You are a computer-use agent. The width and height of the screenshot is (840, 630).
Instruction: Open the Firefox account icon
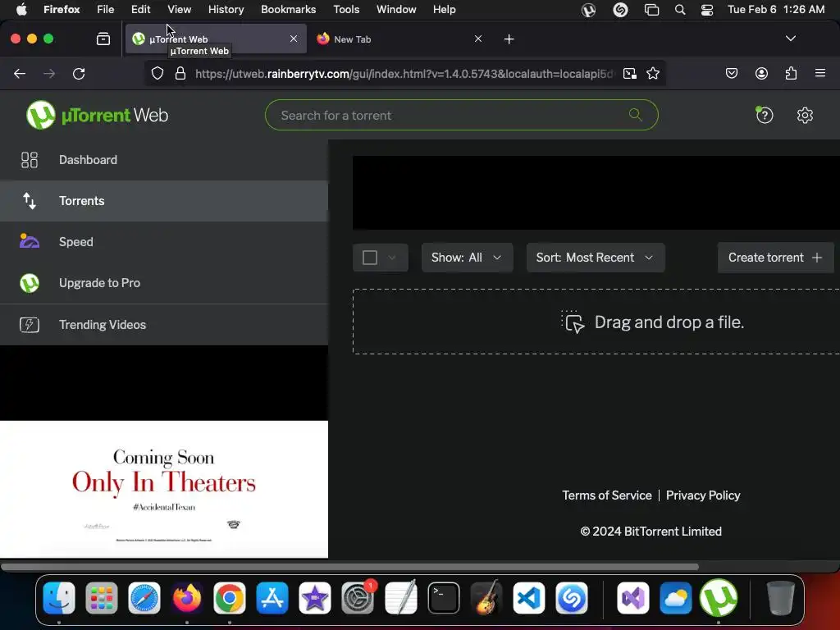(x=761, y=73)
